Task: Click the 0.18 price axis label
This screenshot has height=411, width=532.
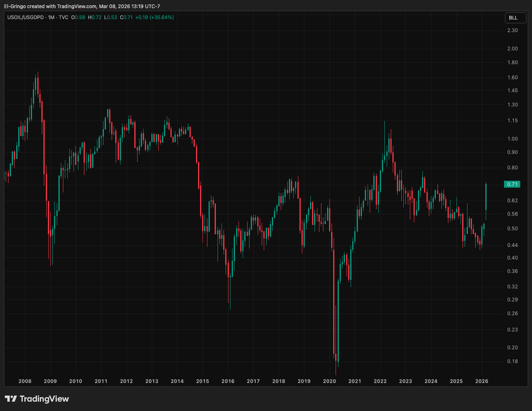Action: 513,361
